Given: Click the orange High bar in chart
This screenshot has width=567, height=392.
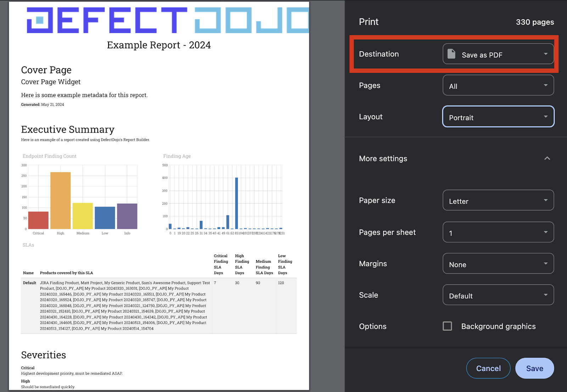Looking at the screenshot, I should [x=60, y=200].
